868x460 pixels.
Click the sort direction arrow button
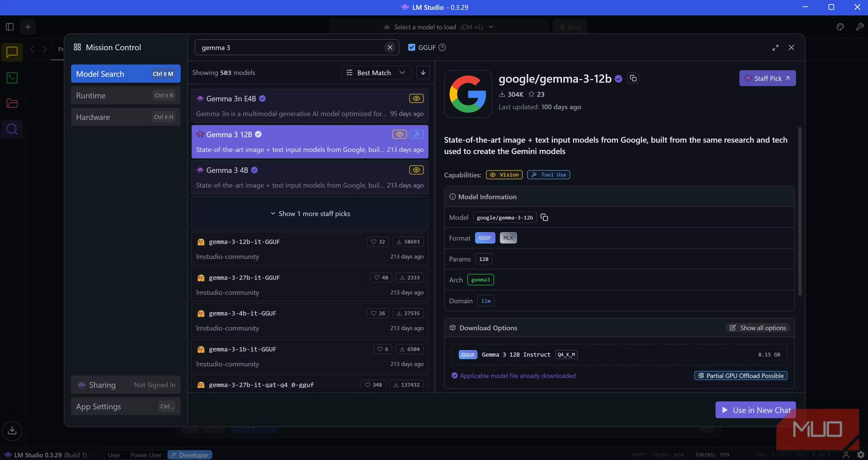click(x=423, y=73)
